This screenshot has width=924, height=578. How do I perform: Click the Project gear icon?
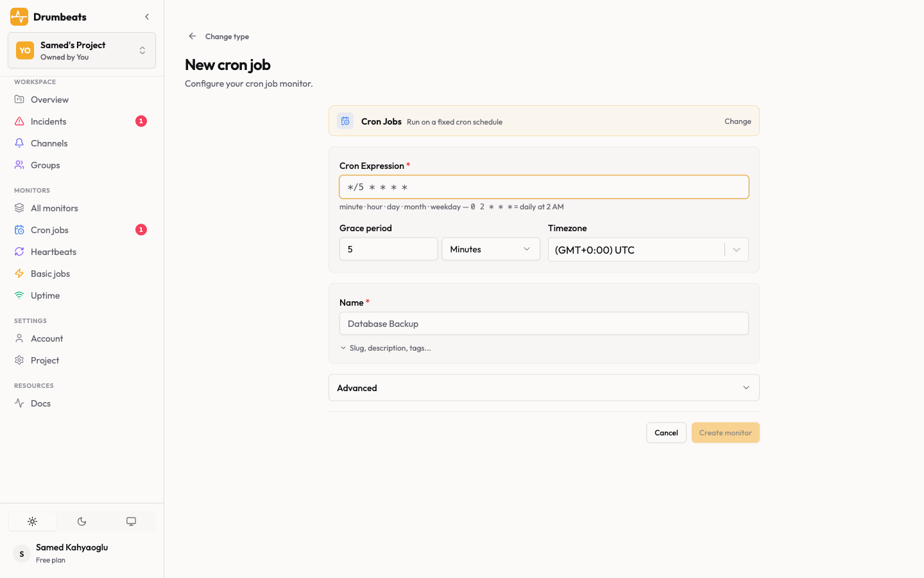(x=19, y=360)
